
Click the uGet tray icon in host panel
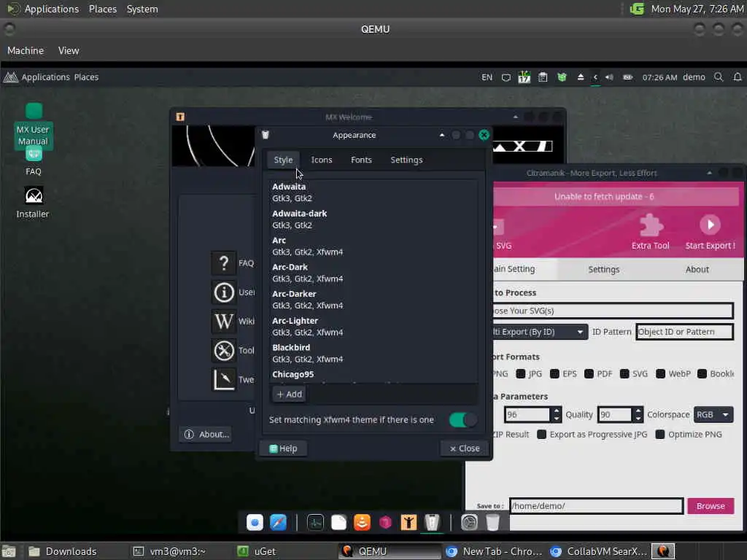click(637, 9)
